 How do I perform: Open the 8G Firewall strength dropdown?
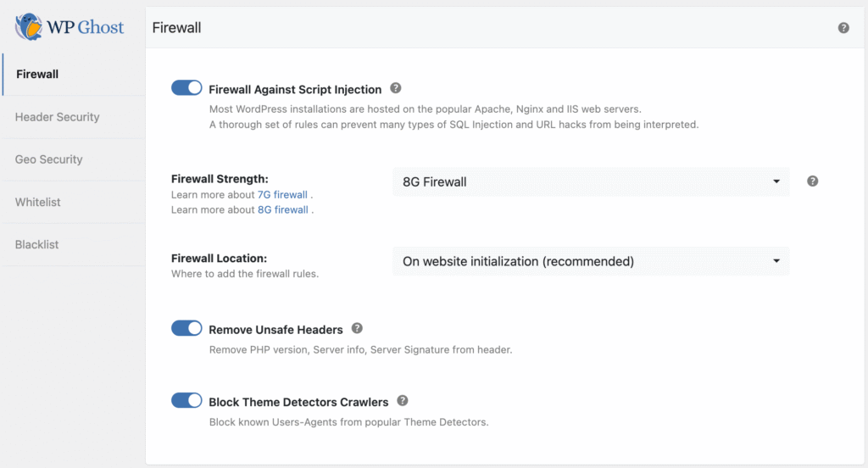pyautogui.click(x=591, y=181)
